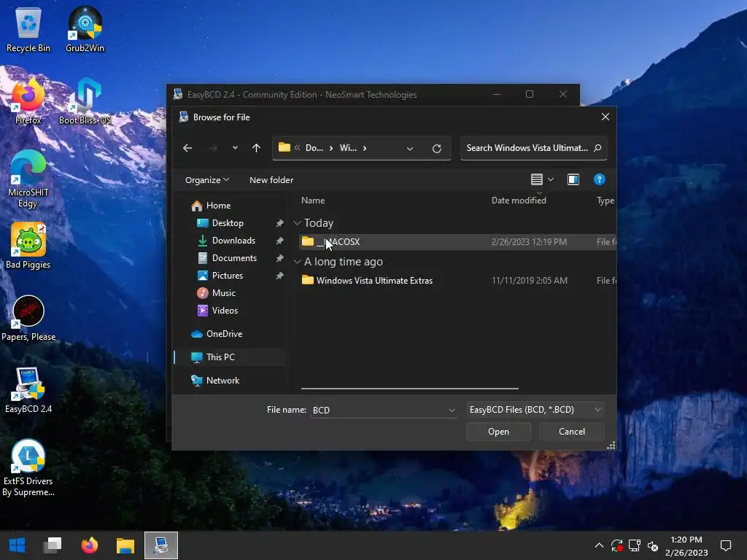The image size is (747, 560).
Task: Select ExtFS Drivers desktop shortcut
Action: tap(28, 468)
